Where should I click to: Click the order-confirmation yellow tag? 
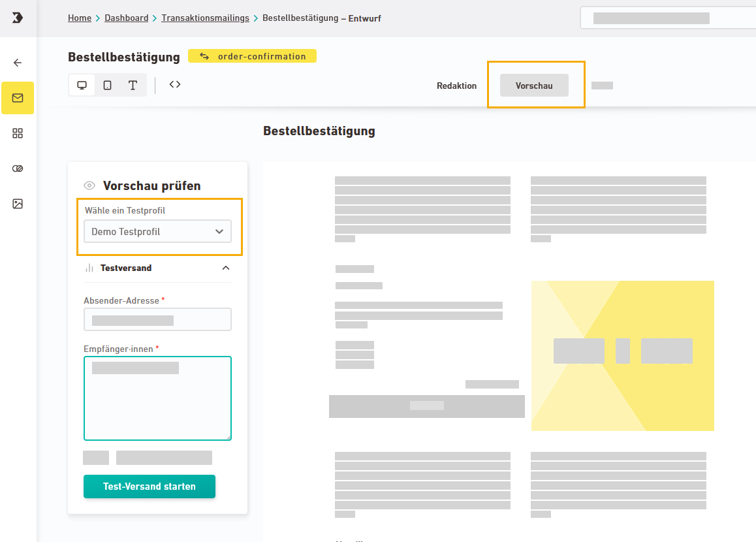point(252,56)
